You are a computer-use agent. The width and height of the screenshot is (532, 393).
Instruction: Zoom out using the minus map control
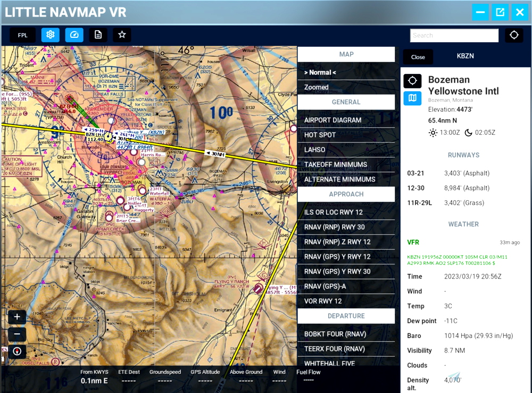point(16,334)
